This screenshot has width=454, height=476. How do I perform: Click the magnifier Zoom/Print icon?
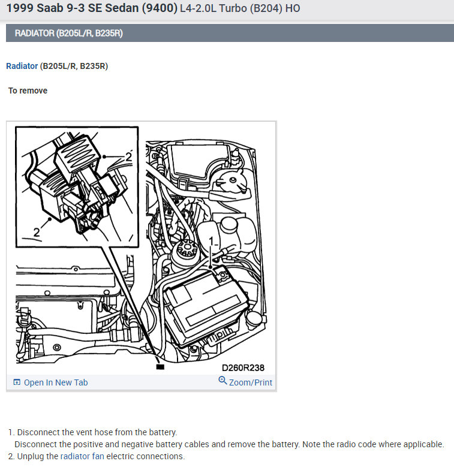pyautogui.click(x=223, y=380)
